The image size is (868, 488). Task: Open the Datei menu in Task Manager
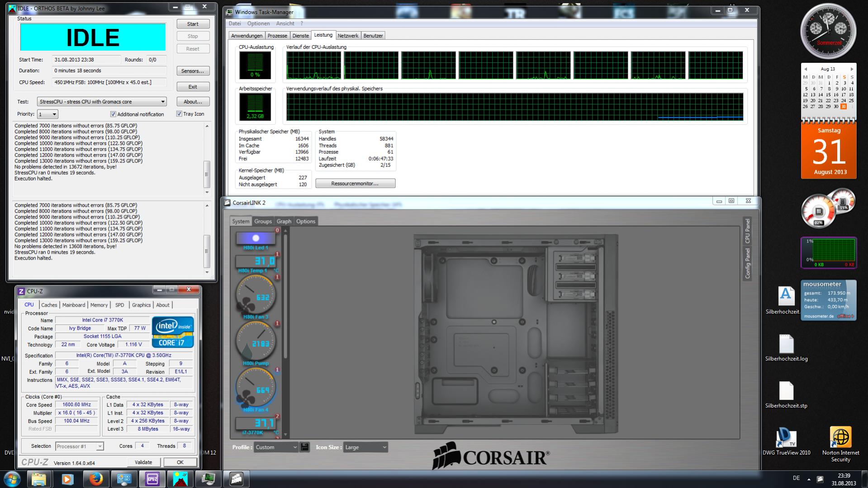[x=235, y=24]
